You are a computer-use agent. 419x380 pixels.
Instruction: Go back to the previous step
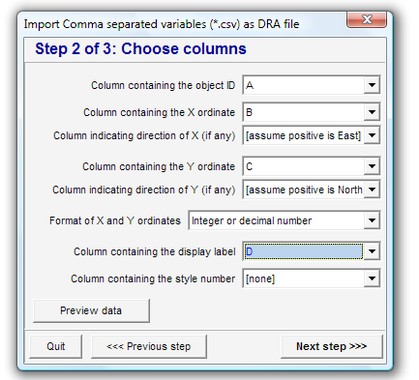coord(149,346)
